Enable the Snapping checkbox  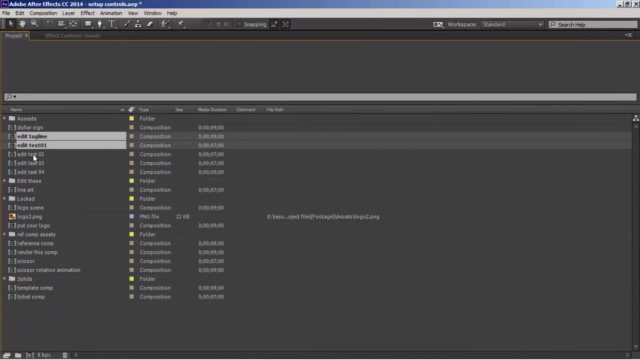click(x=239, y=24)
